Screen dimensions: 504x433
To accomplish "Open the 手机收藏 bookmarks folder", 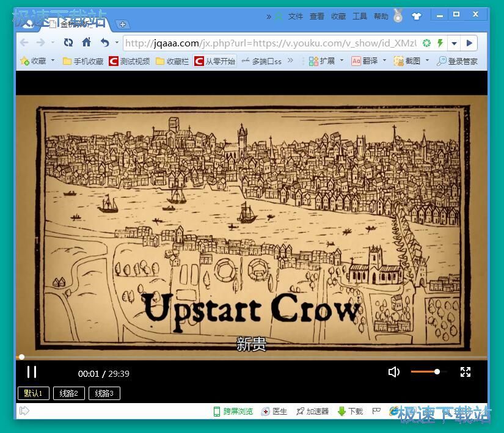I will tap(83, 61).
